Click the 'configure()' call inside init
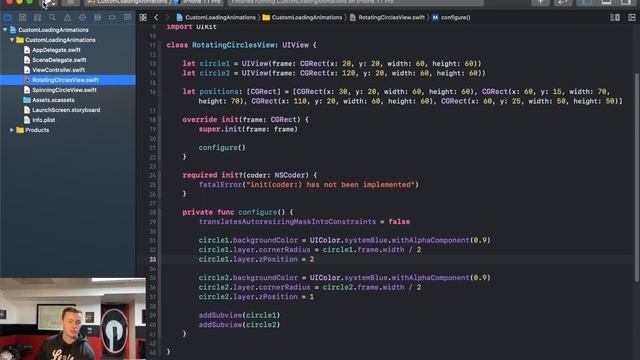The height and width of the screenshot is (360, 640). click(222, 147)
